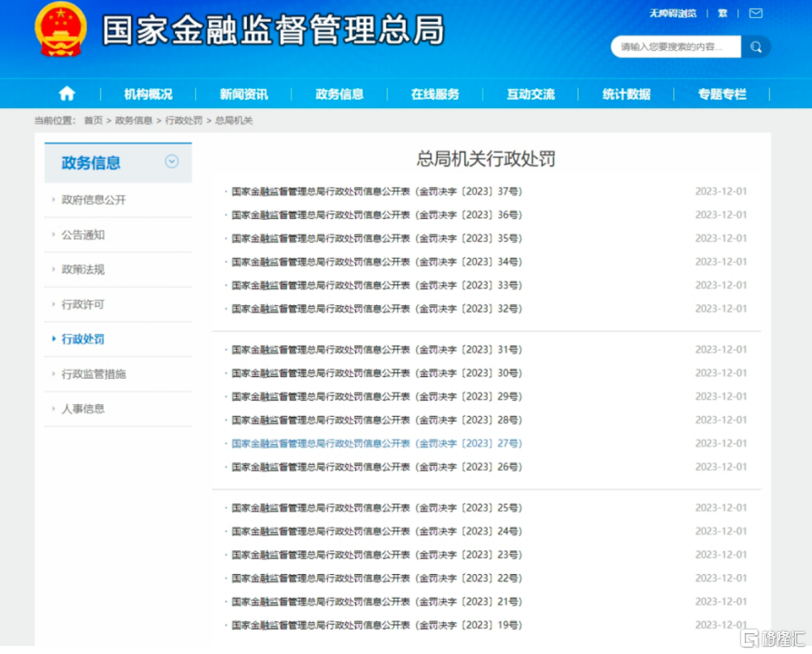Viewport: 812px width, 654px height.
Task: Go to 首页 in breadcrumb
Action: click(94, 121)
